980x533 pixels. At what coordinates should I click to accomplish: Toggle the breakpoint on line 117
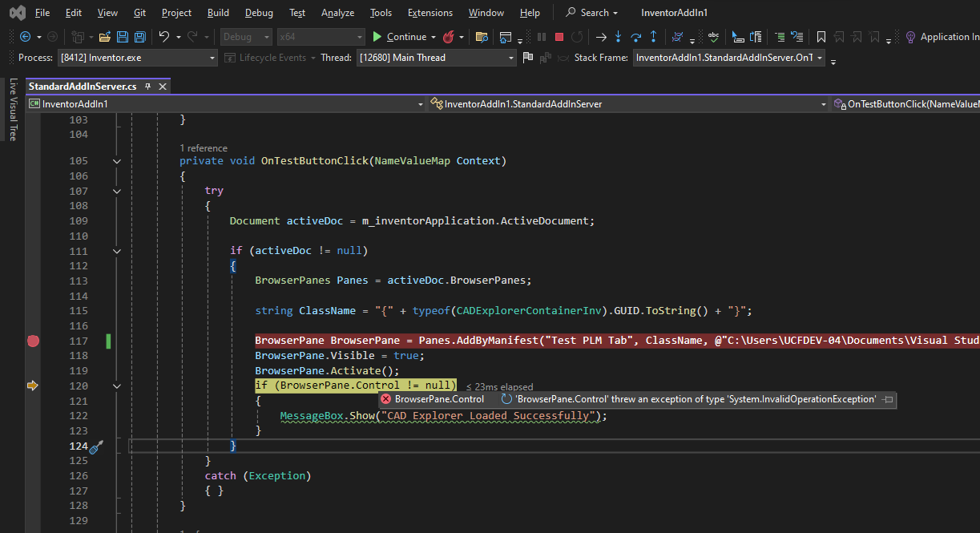(x=33, y=341)
